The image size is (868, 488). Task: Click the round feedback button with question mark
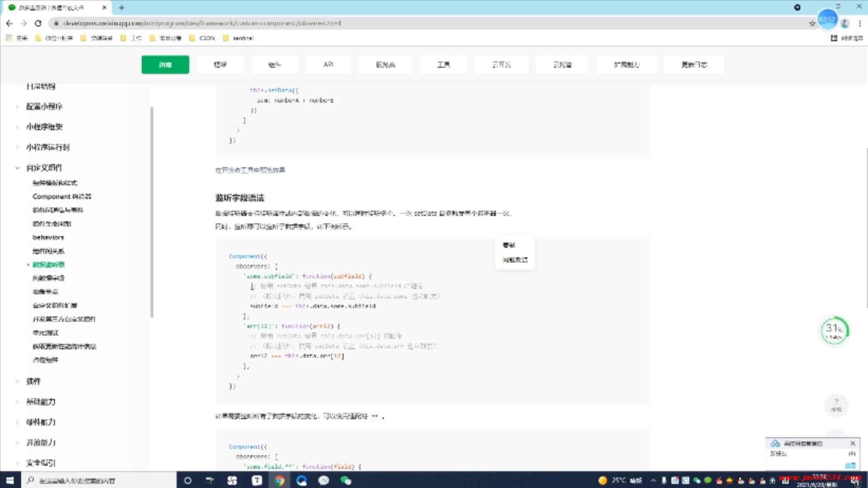coord(836,405)
